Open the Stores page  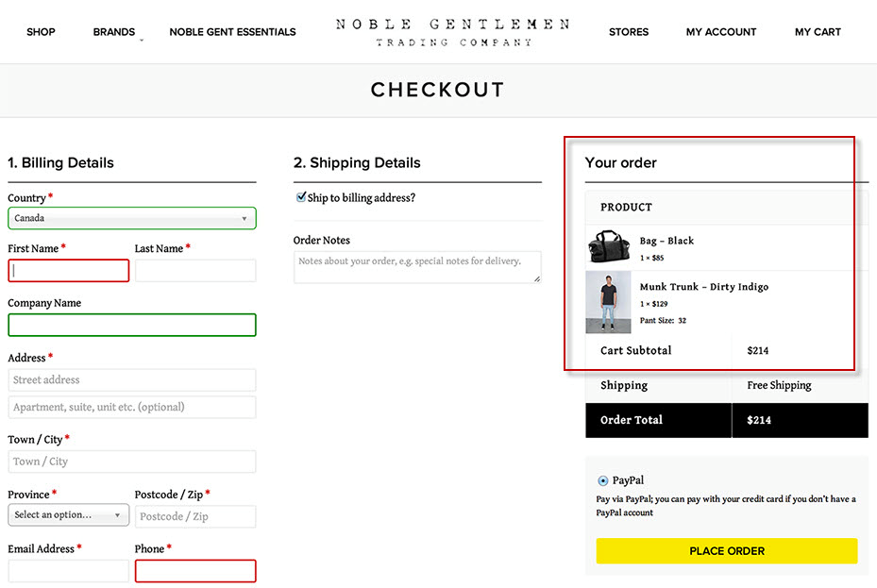pyautogui.click(x=629, y=32)
